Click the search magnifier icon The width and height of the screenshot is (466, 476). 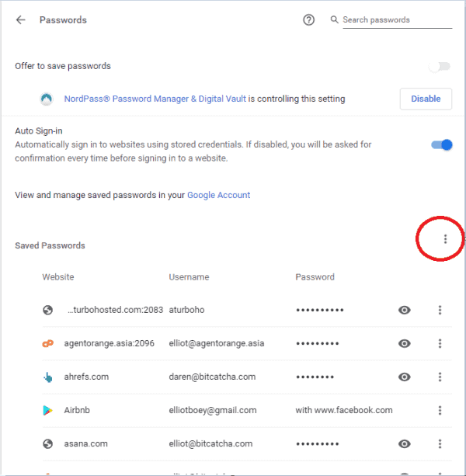pyautogui.click(x=334, y=19)
